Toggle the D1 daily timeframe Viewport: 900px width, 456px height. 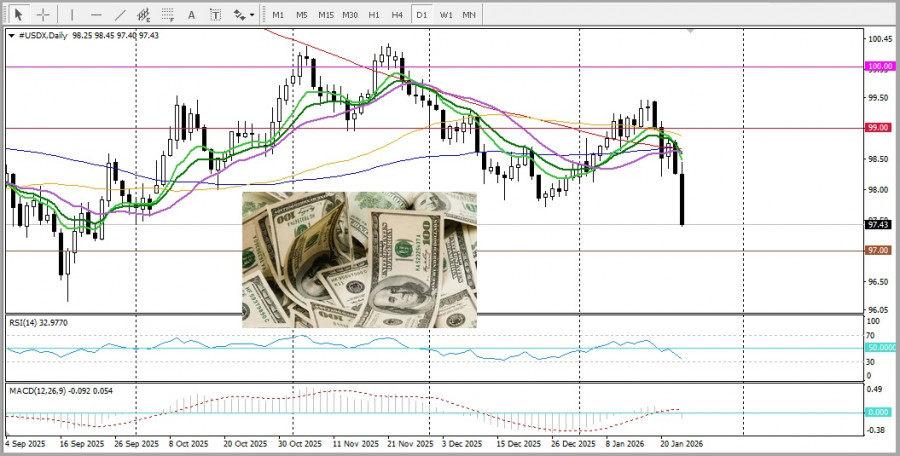click(x=421, y=15)
